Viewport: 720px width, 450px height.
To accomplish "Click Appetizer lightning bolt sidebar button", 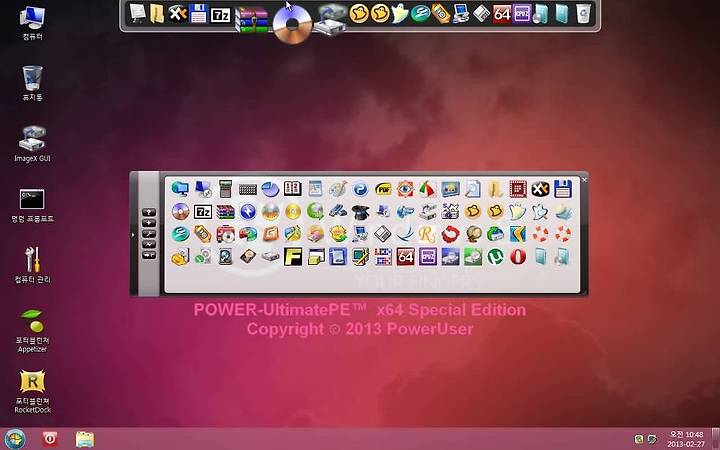I will (149, 244).
